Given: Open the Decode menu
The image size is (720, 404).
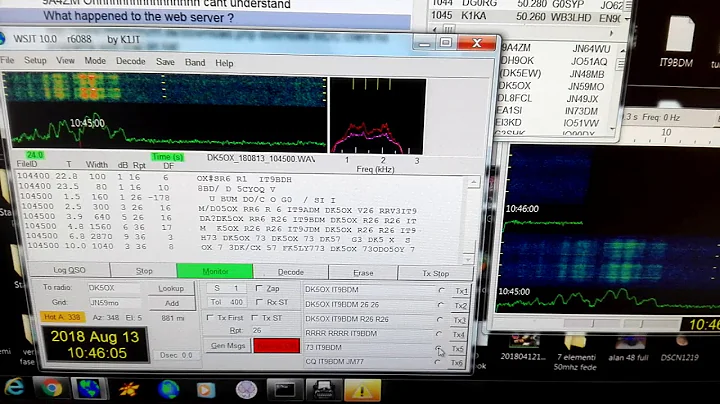Looking at the screenshot, I should coord(130,61).
